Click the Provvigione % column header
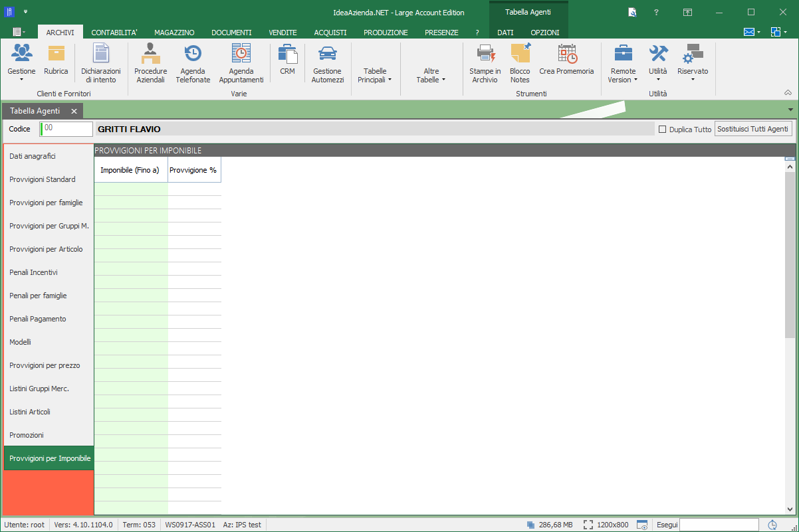The image size is (799, 532). (x=194, y=170)
